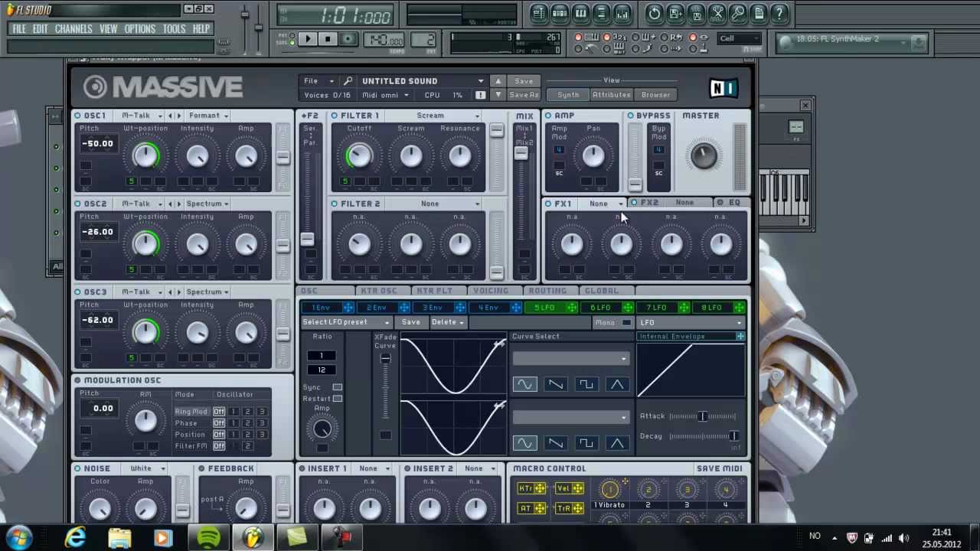Toggle the Modulation OSC power button
Screen dimensions: 980x551
pyautogui.click(x=77, y=380)
